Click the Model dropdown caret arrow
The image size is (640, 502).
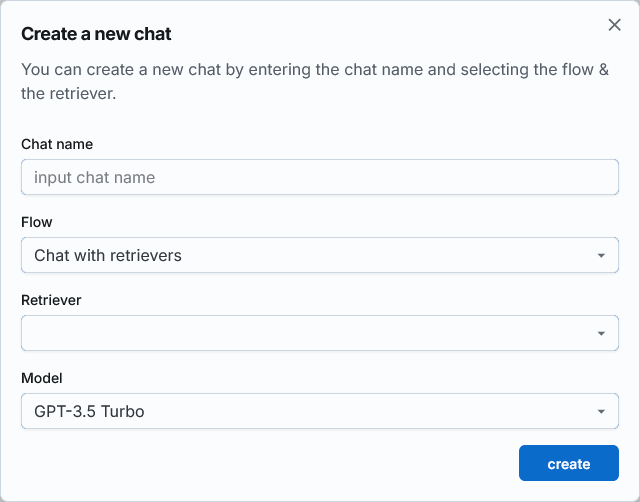(601, 411)
